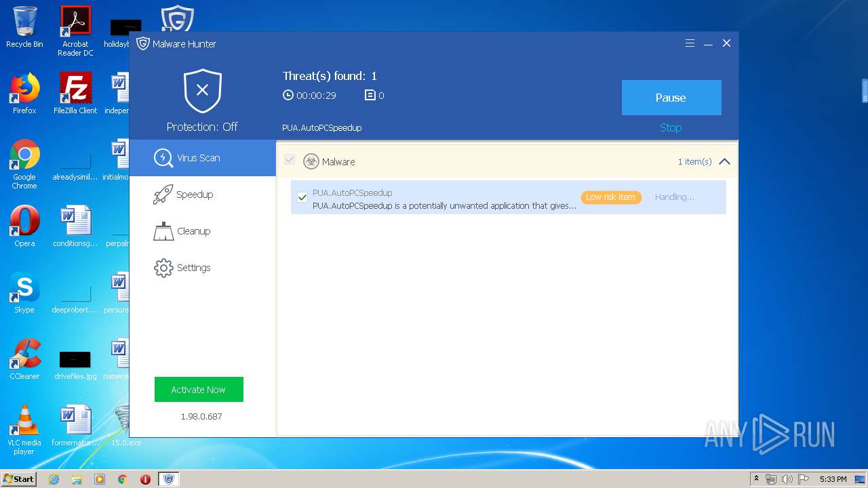This screenshot has width=868, height=488.
Task: Open Acrobat Reader DC desktop shortcut
Action: pos(75,31)
